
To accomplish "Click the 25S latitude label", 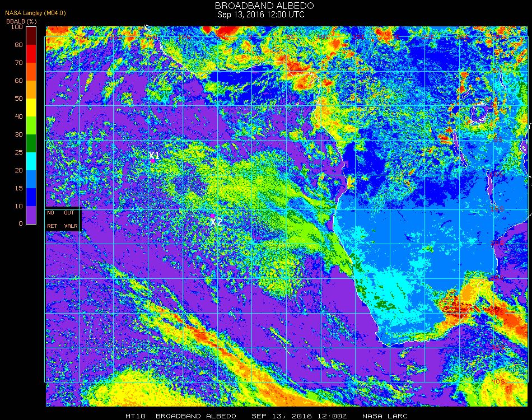I will click(497, 278).
